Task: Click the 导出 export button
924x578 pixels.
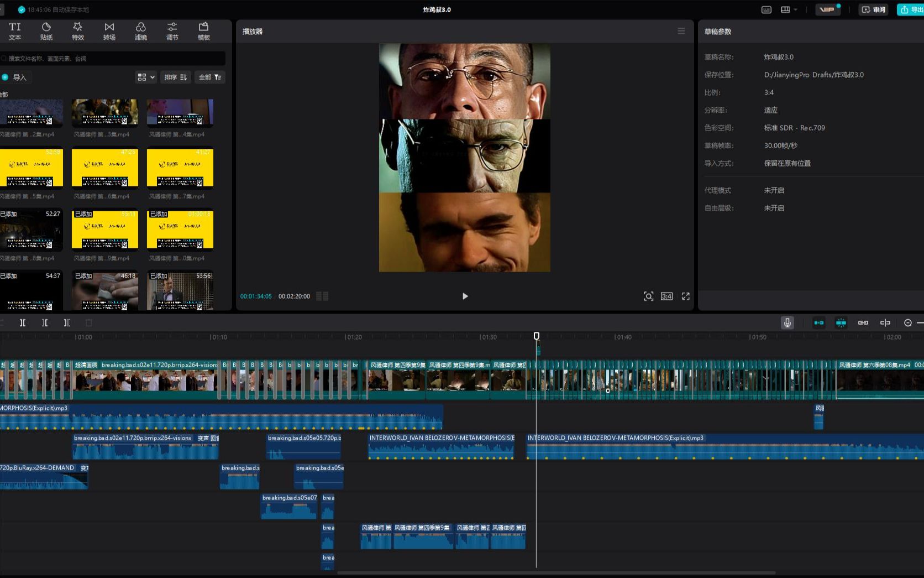Action: coord(911,10)
